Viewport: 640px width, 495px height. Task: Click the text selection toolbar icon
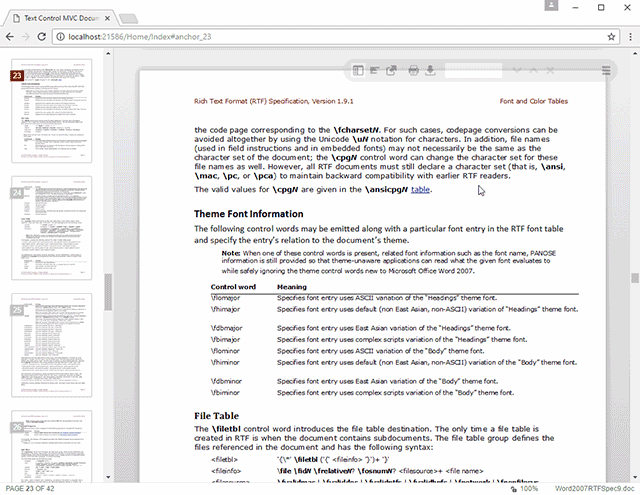pos(374,71)
